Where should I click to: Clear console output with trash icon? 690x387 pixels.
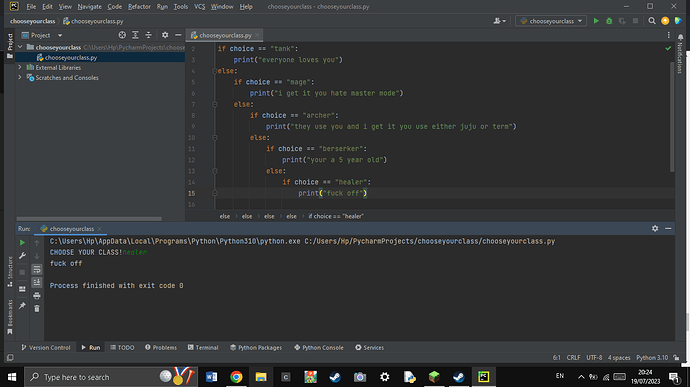[37, 309]
